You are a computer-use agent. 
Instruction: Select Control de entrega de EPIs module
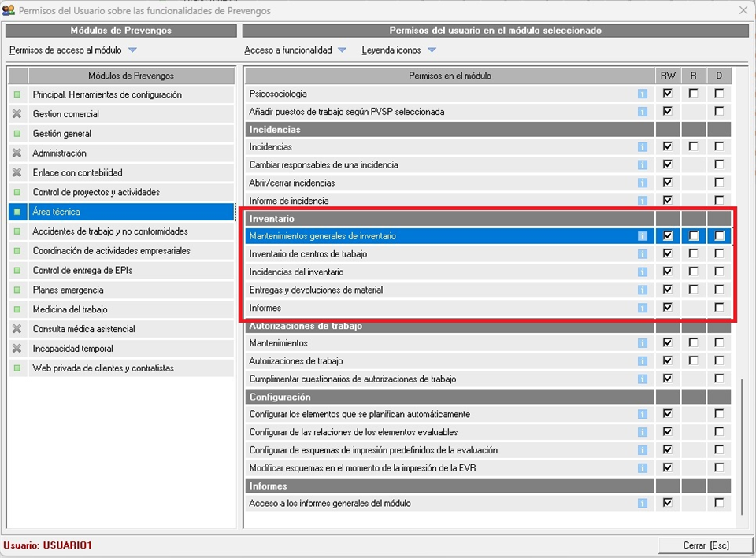pyautogui.click(x=82, y=271)
